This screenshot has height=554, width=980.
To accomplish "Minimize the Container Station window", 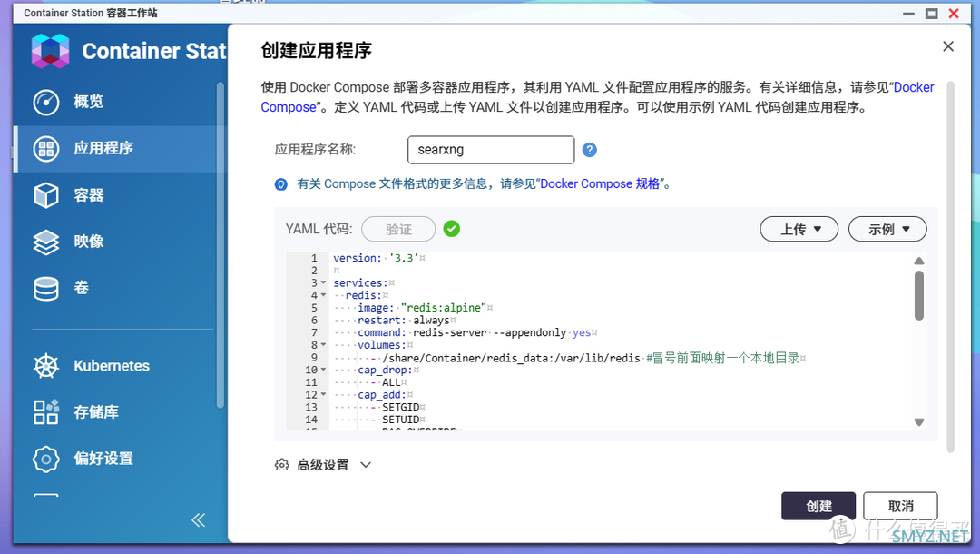I will 908,13.
